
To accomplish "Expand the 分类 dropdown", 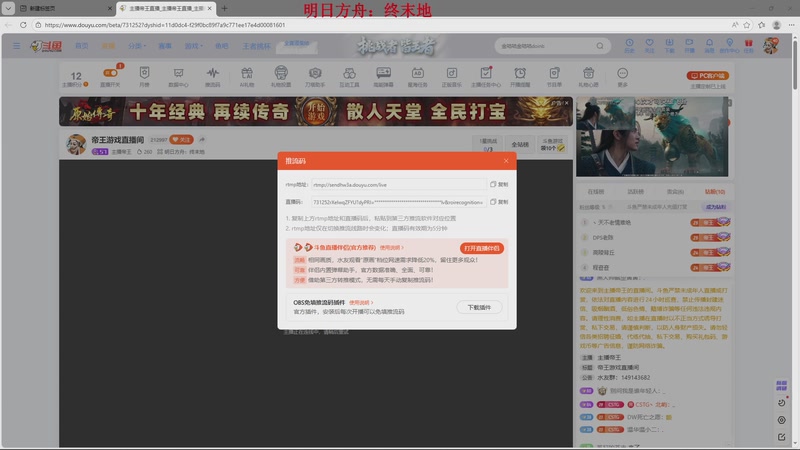I will coord(136,46).
